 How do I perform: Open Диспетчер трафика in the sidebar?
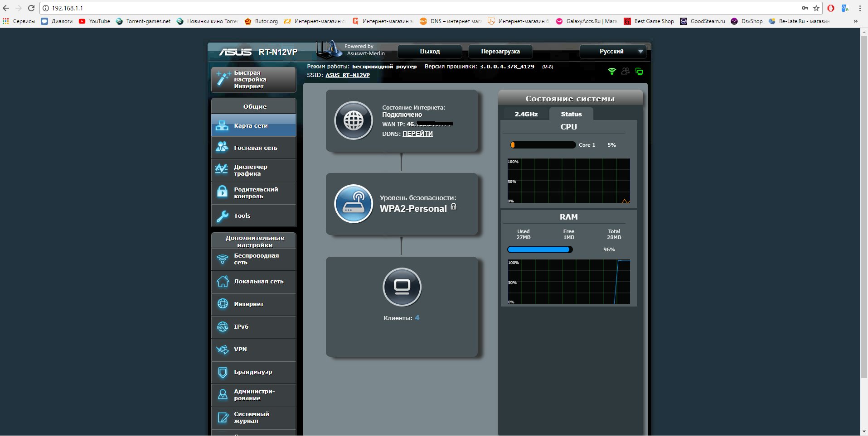[x=254, y=170]
